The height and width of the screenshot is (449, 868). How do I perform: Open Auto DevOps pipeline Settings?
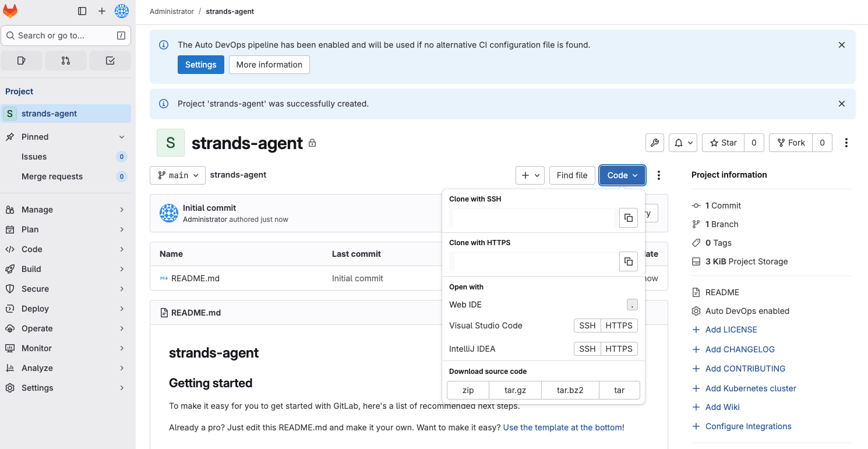point(200,65)
